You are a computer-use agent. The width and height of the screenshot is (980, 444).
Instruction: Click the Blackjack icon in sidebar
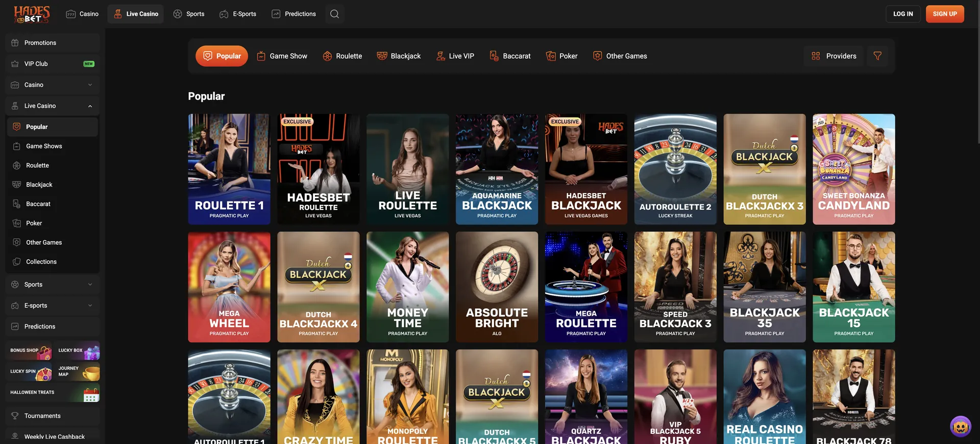coord(17,184)
